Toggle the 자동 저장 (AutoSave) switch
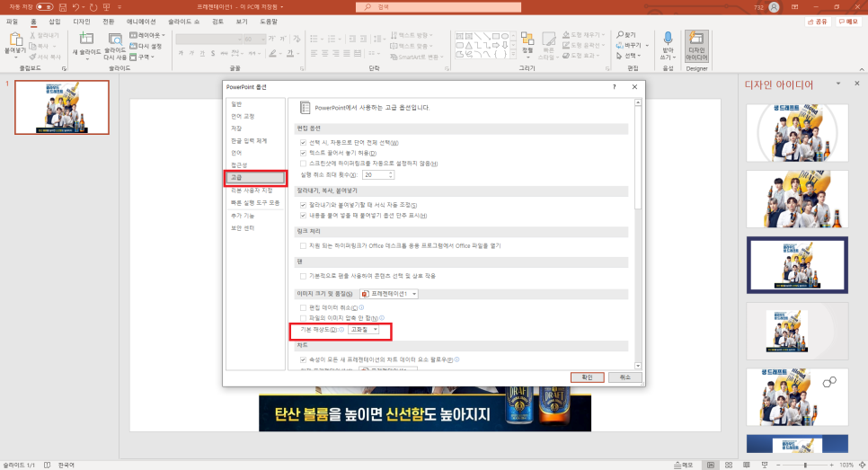868x470 pixels. point(44,7)
